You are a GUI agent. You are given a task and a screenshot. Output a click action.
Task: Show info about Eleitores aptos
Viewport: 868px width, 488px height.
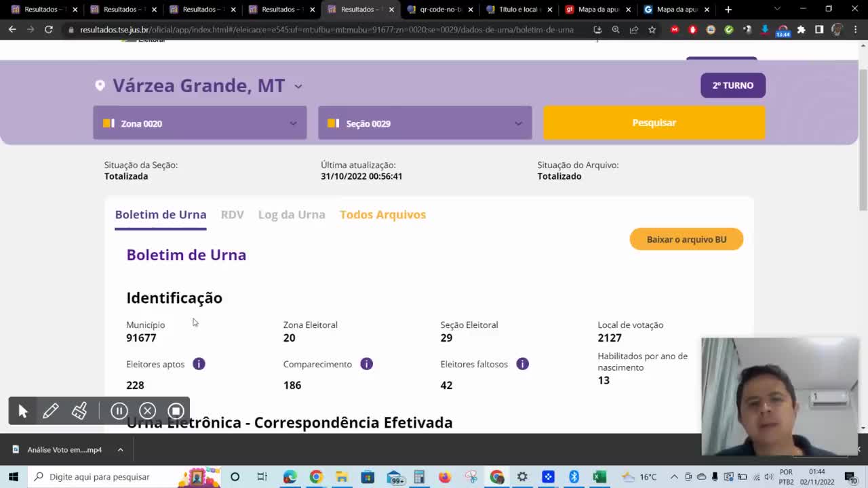[x=199, y=364]
